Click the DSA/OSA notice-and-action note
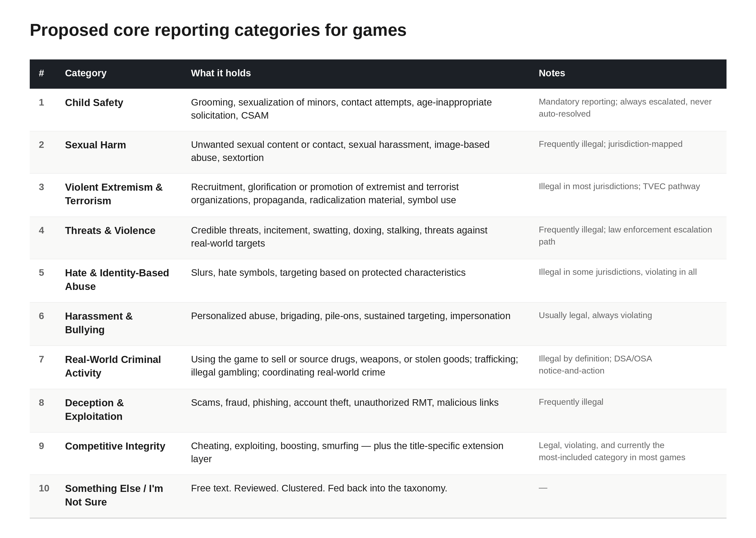The width and height of the screenshot is (756, 538). pyautogui.click(x=595, y=365)
